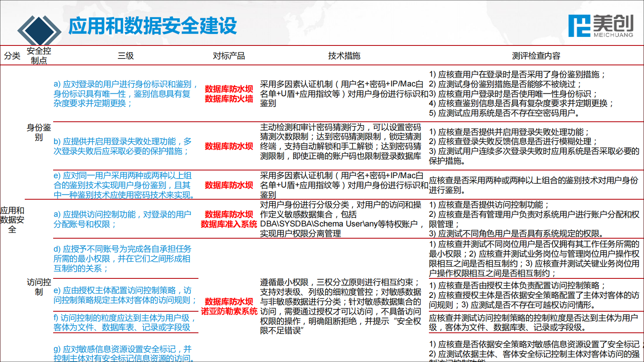Image resolution: width=644 pixels, height=362 pixels.
Task: Click the red 数据库防火墙 product name
Action: (229, 99)
